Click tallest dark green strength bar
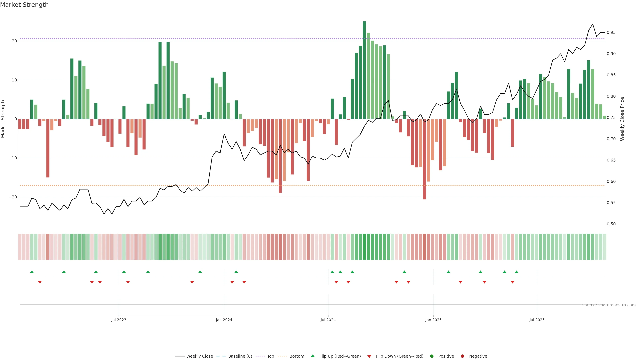The height and width of the screenshot is (362, 644). (x=364, y=70)
